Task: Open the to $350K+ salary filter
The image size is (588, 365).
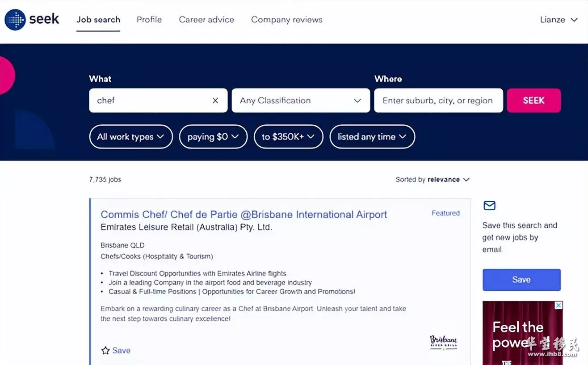Action: click(288, 137)
